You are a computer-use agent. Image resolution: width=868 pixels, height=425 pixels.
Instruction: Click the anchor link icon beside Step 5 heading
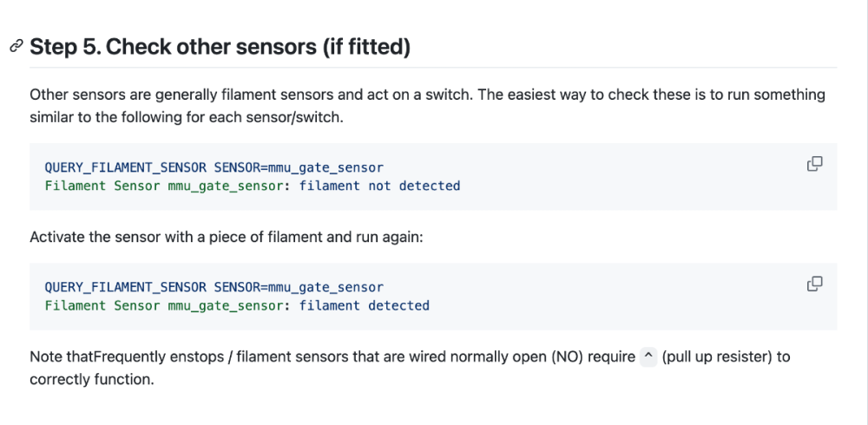click(x=16, y=46)
